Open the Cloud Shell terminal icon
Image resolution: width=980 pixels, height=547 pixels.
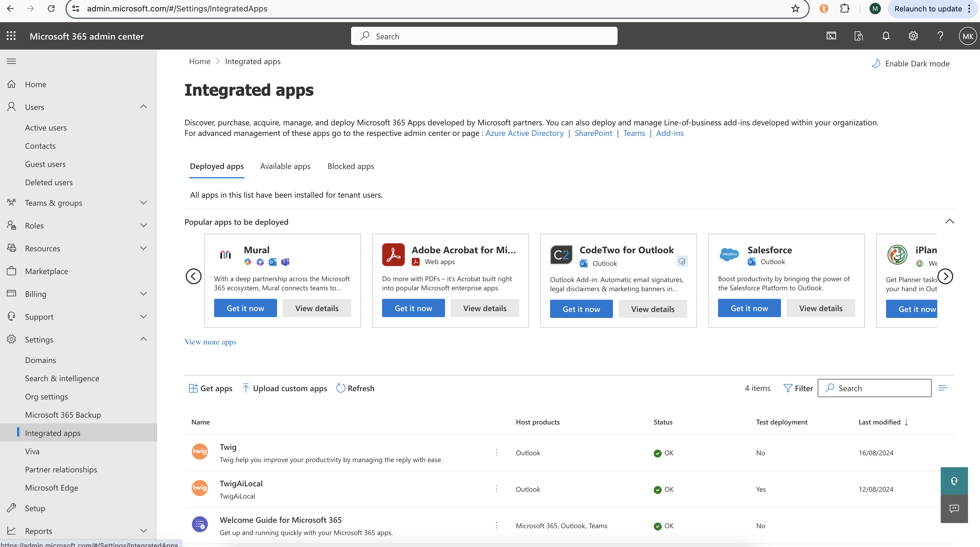831,36
